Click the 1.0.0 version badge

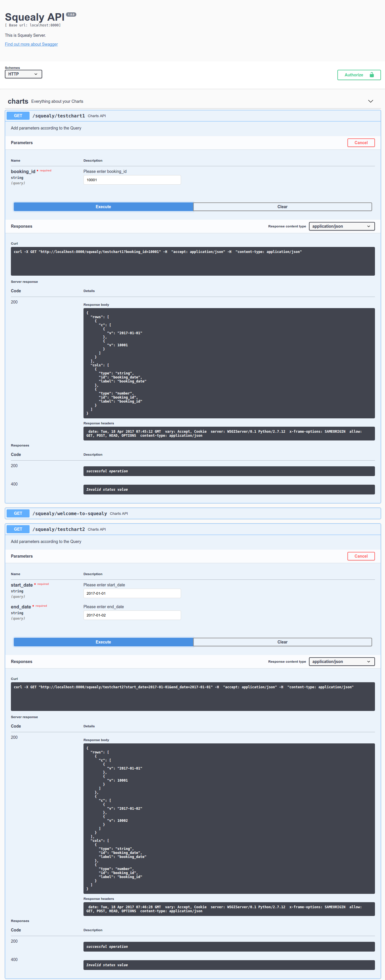71,14
